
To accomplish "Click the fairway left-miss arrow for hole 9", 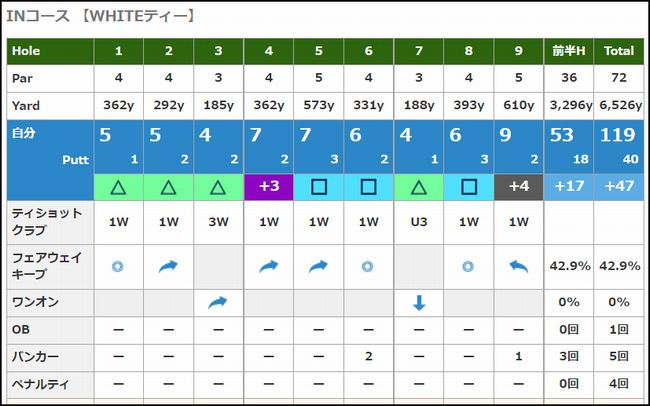I will (x=518, y=266).
